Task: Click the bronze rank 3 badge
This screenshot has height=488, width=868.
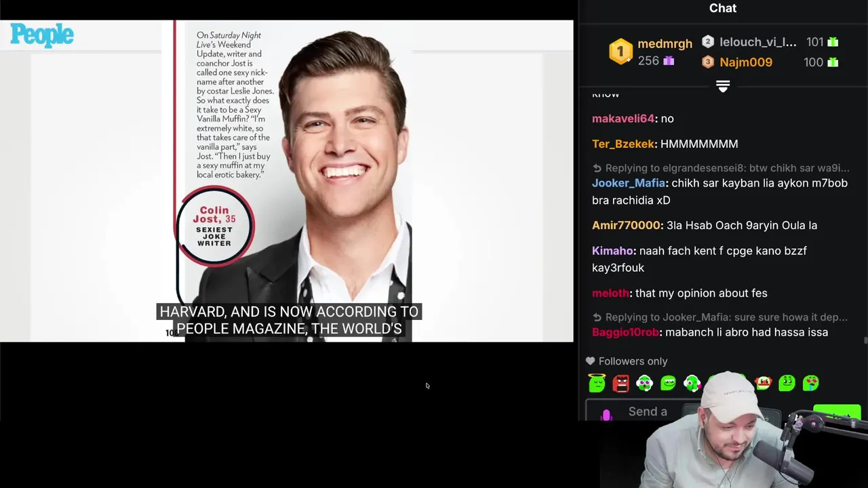Action: coord(708,62)
